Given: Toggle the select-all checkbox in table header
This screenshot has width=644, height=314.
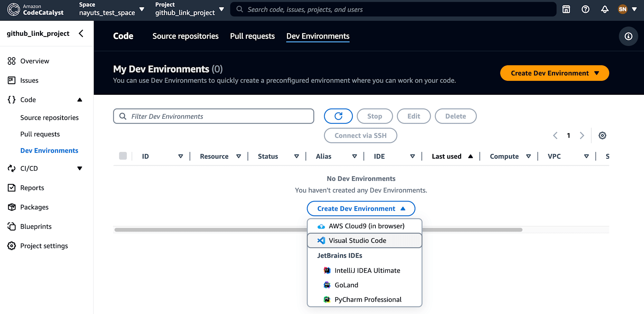Looking at the screenshot, I should coord(123,156).
